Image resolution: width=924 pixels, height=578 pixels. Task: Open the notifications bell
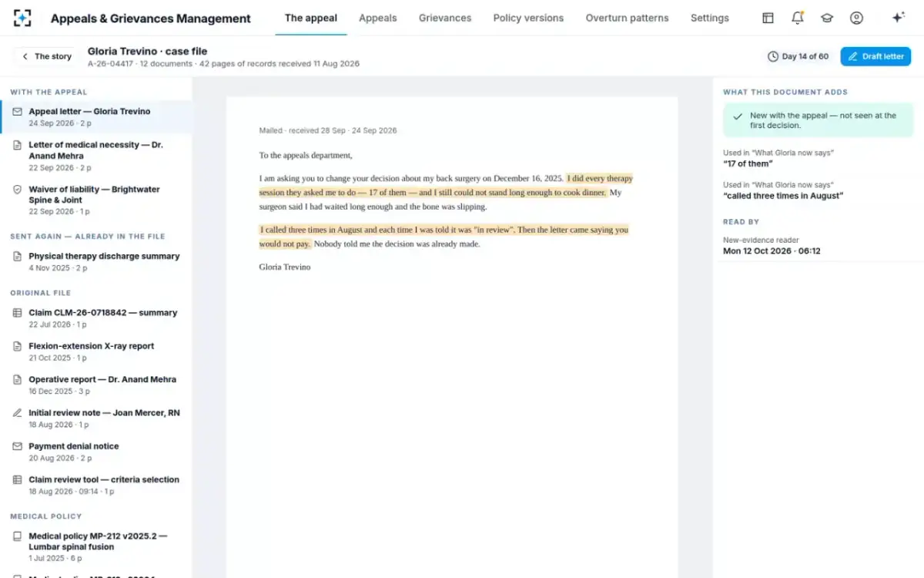coord(798,18)
